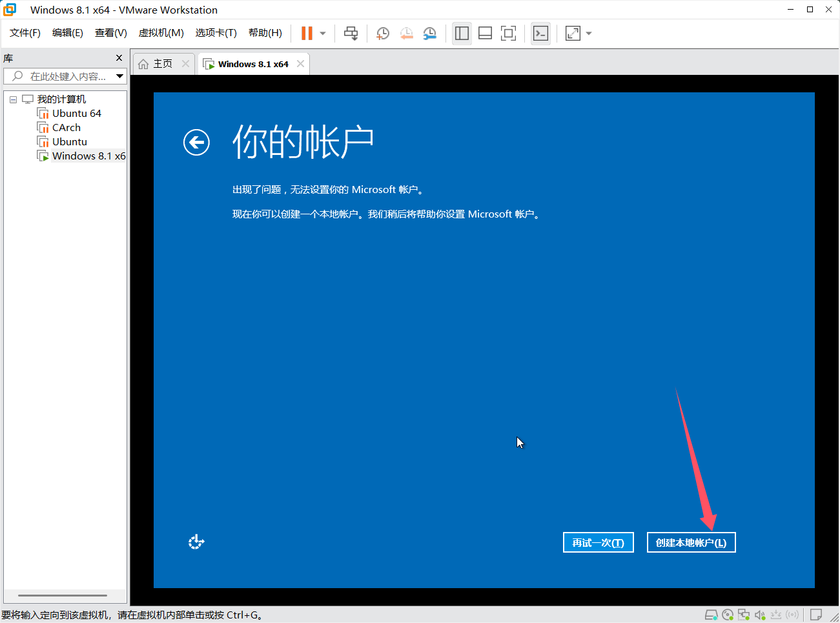Image resolution: width=840 pixels, height=623 pixels.
Task: Click the 创建本地帐户(L) button
Action: click(x=691, y=542)
